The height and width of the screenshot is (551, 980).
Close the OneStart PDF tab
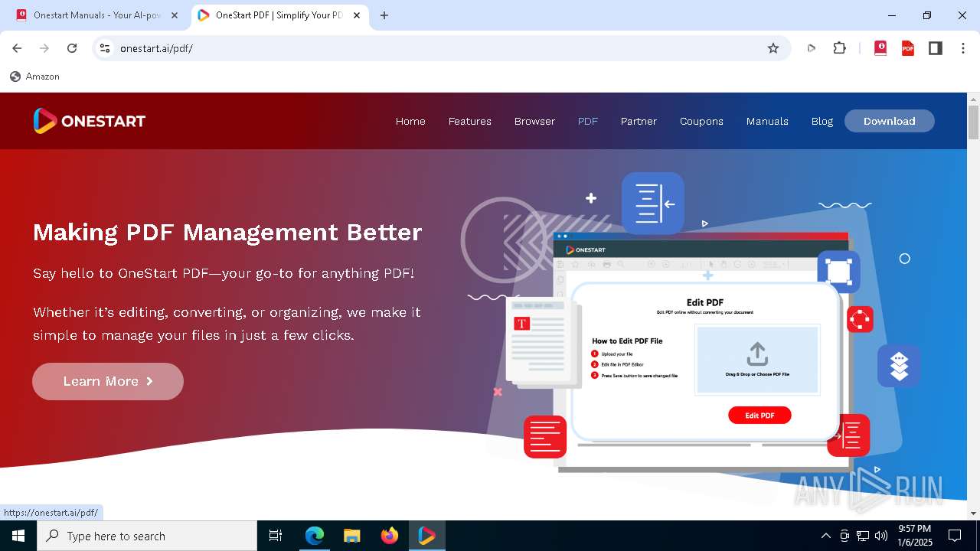pos(357,15)
